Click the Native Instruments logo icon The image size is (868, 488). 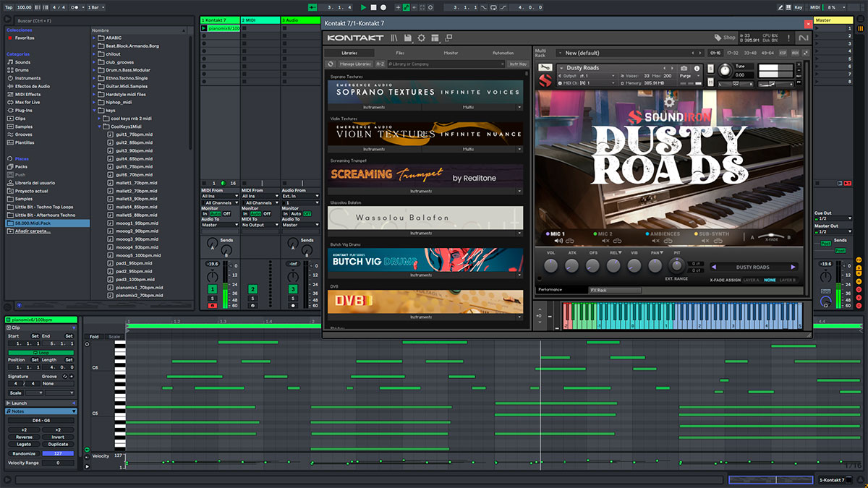coord(804,38)
